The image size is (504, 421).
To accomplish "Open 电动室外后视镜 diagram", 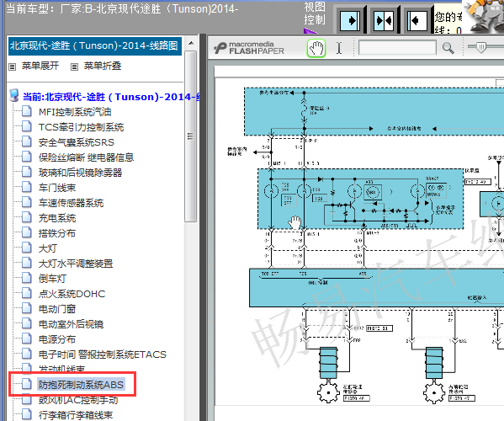I will tap(71, 324).
